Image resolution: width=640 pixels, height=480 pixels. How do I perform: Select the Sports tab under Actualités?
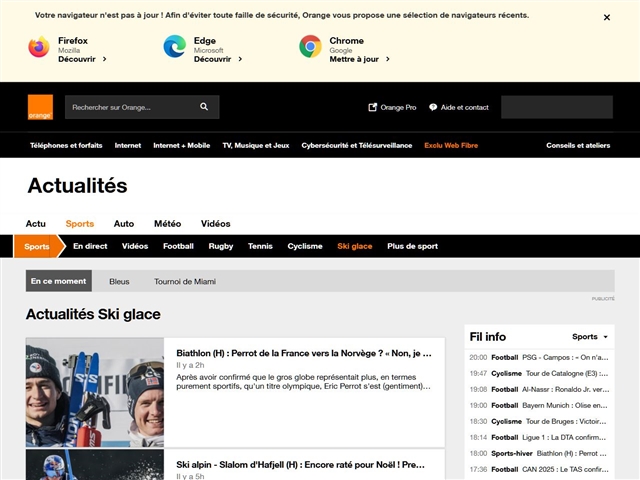[x=80, y=224]
